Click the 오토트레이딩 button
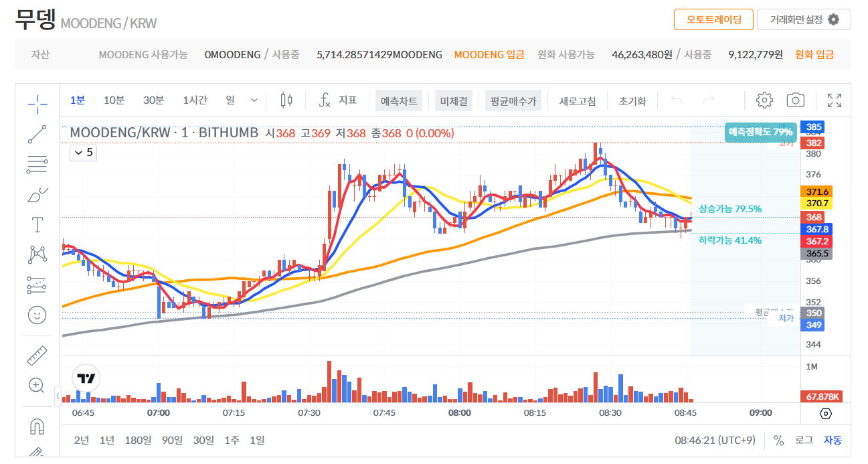 click(713, 19)
